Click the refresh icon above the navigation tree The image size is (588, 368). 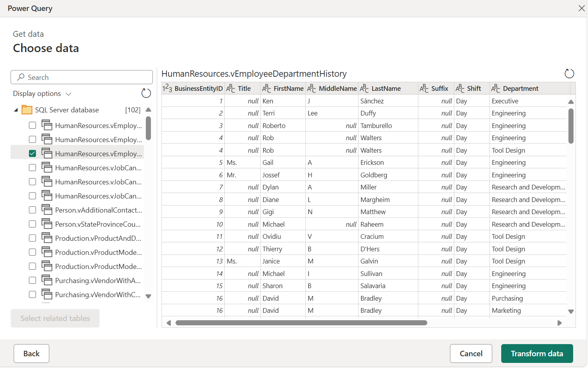click(x=146, y=93)
